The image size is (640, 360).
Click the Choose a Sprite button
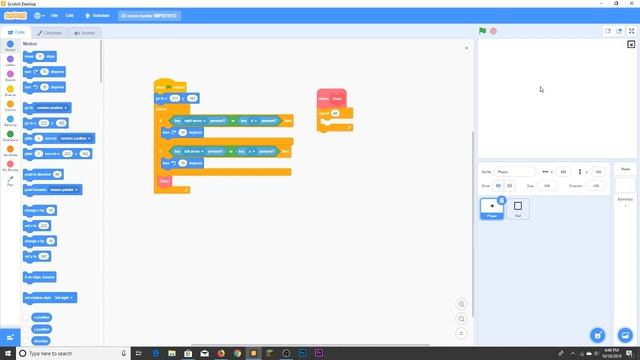598,335
